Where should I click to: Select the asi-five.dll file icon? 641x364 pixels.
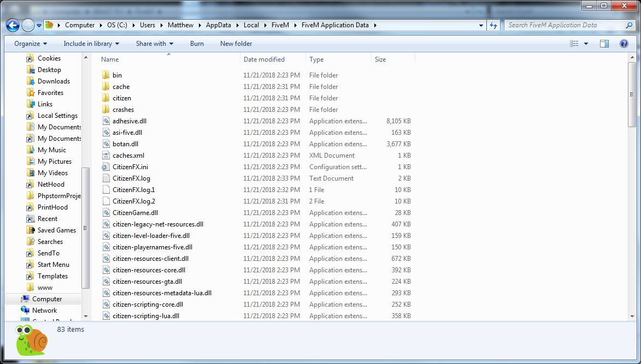(106, 132)
